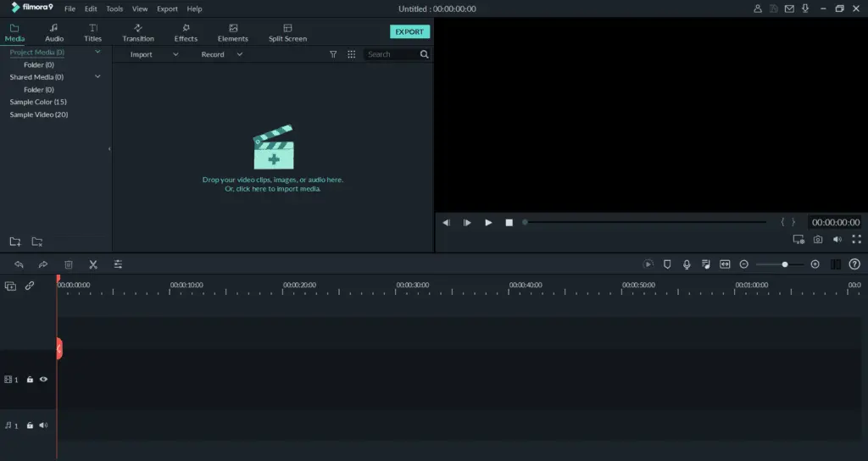Select Project Media (0) item
The height and width of the screenshot is (461, 868).
[x=37, y=52]
